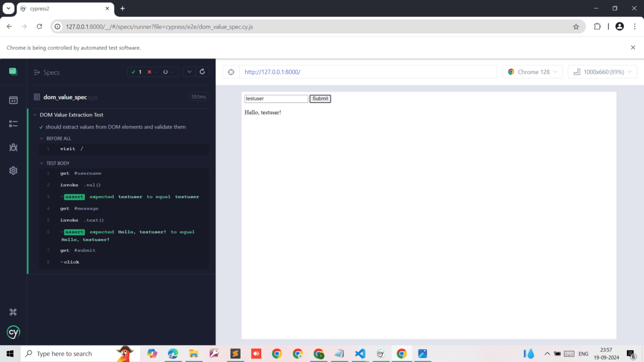
Task: Click the Cypress 'cy' logo at sidebar bottom
Action: pos(13,332)
